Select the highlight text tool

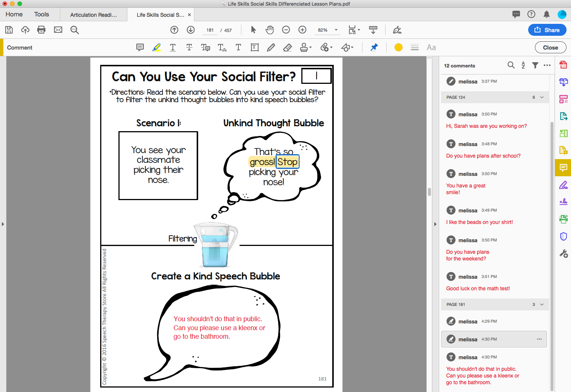(x=156, y=47)
